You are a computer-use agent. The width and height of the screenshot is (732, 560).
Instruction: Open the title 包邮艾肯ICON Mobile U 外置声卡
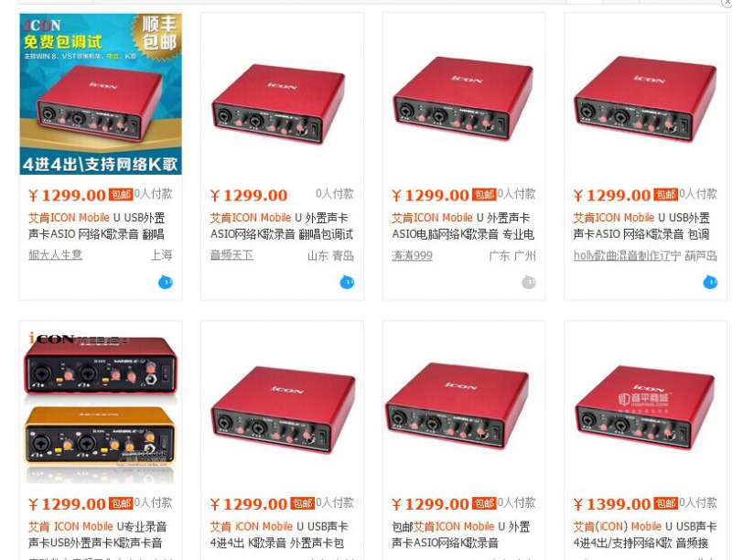[461, 534]
